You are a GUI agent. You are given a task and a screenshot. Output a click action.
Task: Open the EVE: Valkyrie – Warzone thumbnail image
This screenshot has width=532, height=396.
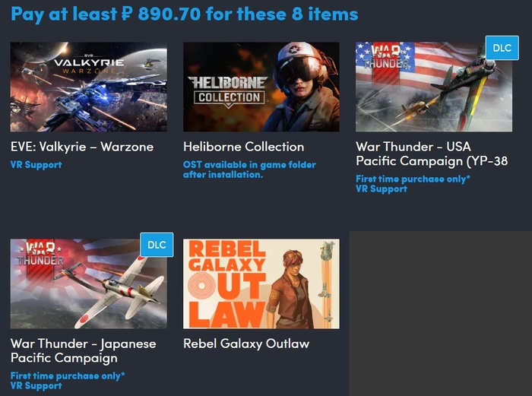[x=89, y=87]
